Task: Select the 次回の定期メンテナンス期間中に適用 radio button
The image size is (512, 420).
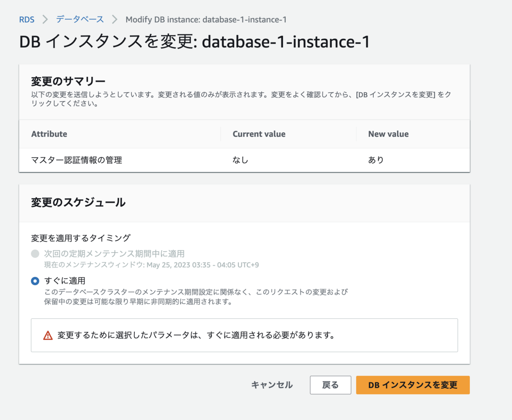Action: (x=35, y=254)
